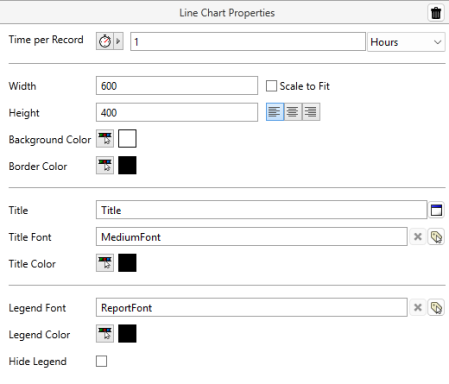Open the Title editor window icon
This screenshot has width=449, height=384.
coord(436,210)
